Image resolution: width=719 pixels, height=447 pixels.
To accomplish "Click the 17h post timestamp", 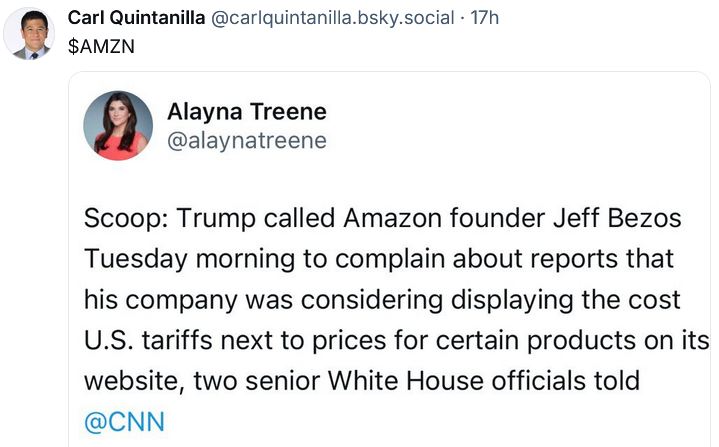I will (483, 20).
